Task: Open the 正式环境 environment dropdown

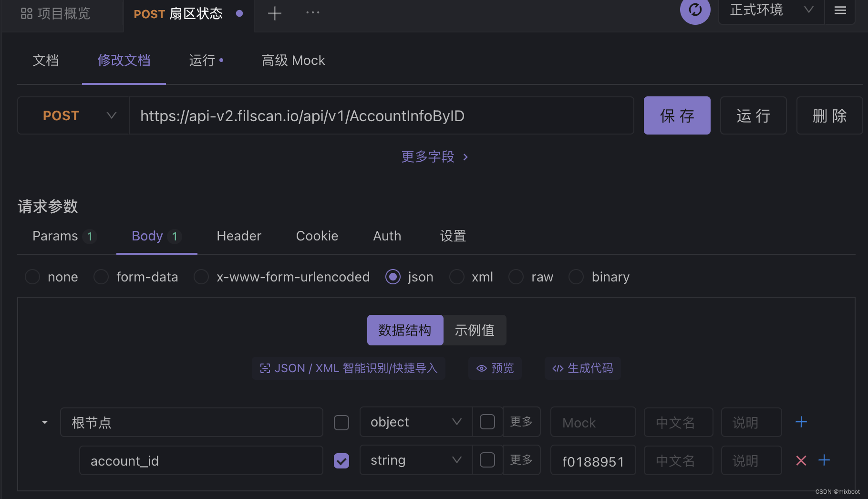Action: click(x=771, y=10)
